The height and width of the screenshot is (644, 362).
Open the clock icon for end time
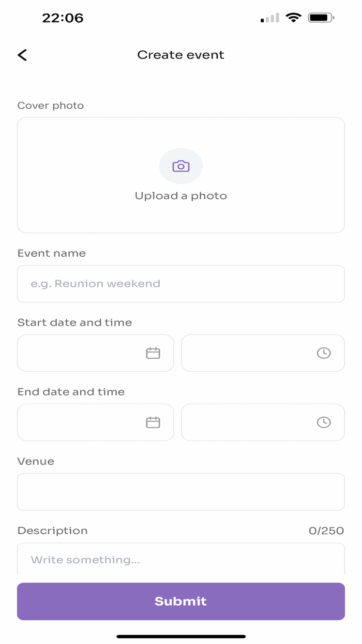pyautogui.click(x=324, y=422)
